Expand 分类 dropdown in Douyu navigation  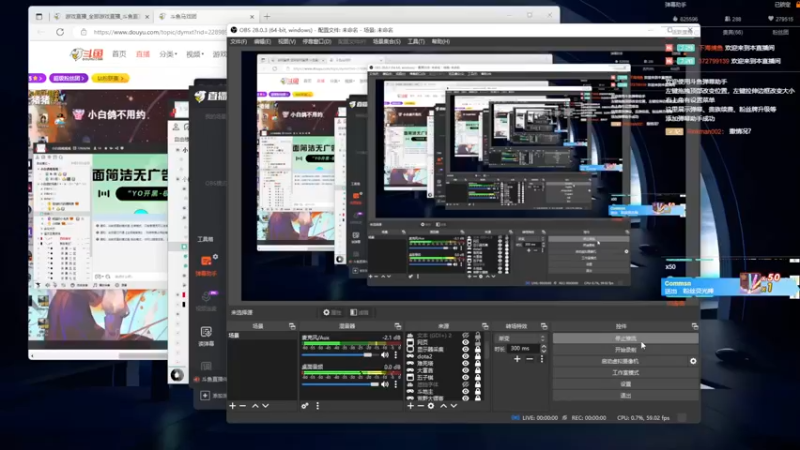tap(168, 54)
